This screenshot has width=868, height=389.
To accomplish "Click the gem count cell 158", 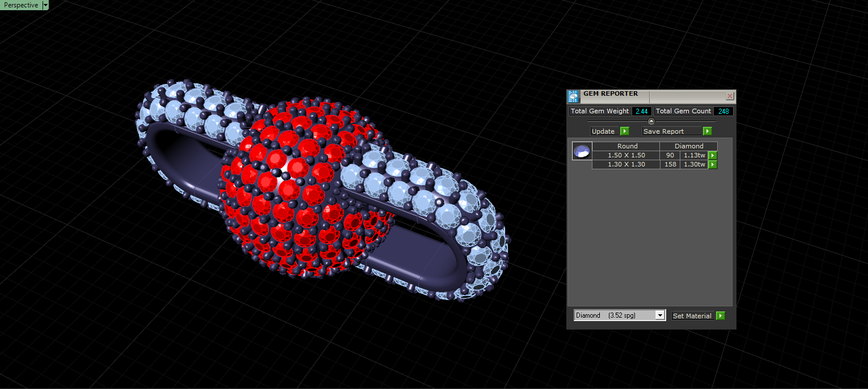I will (670, 165).
